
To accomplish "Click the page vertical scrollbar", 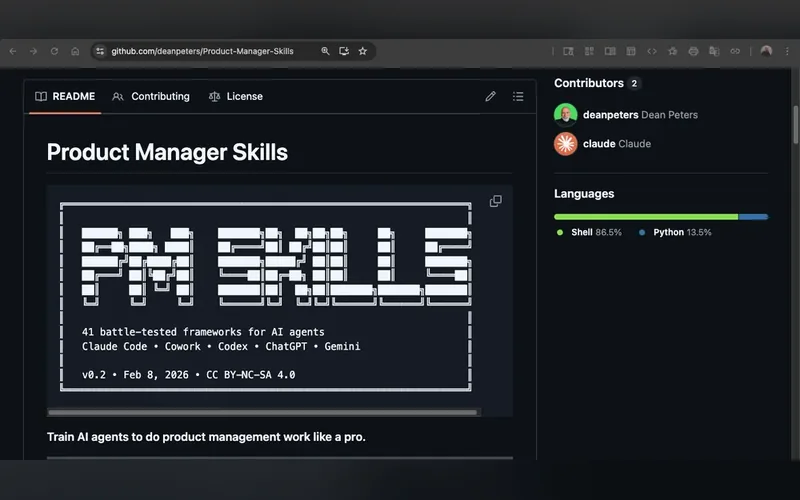I will (795, 125).
